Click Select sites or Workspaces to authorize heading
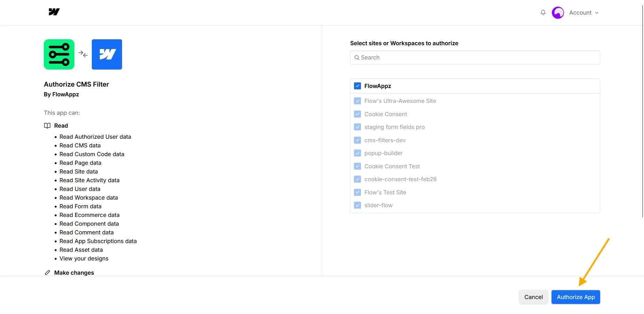644x314 pixels. tap(404, 43)
